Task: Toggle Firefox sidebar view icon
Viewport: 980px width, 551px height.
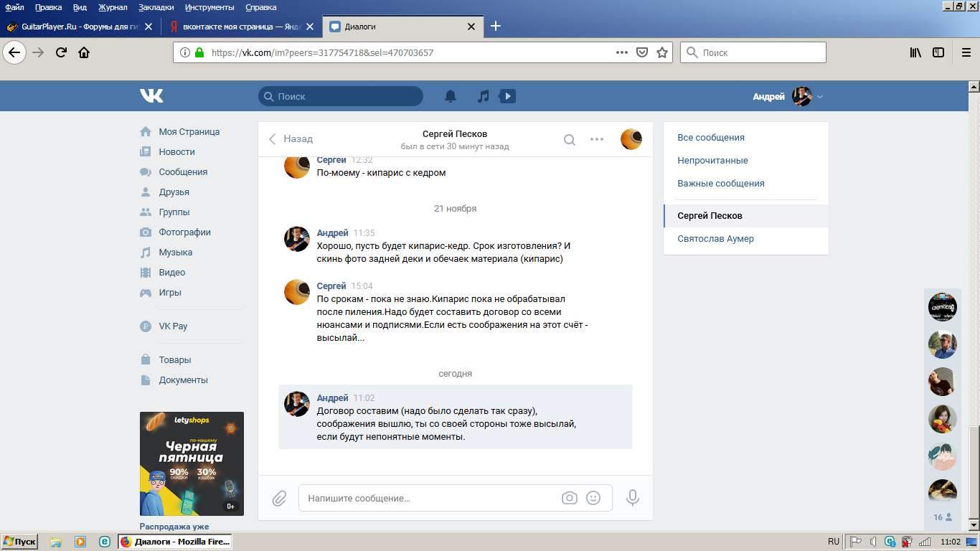Action: coord(938,52)
